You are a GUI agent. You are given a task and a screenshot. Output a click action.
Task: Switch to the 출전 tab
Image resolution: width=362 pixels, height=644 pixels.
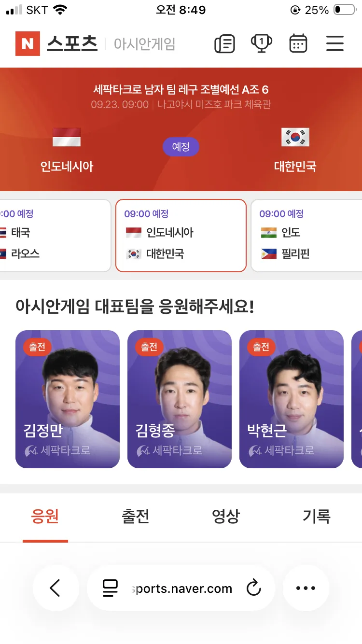pyautogui.click(x=136, y=517)
